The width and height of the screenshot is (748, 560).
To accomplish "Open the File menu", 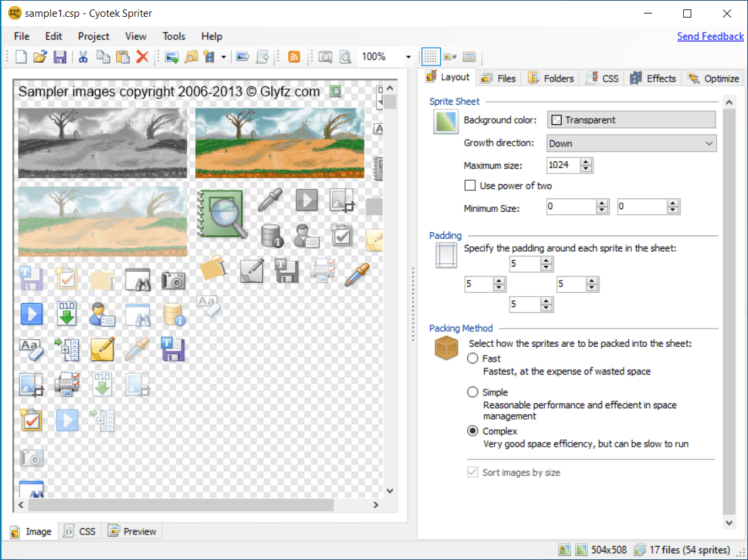I will pyautogui.click(x=22, y=36).
